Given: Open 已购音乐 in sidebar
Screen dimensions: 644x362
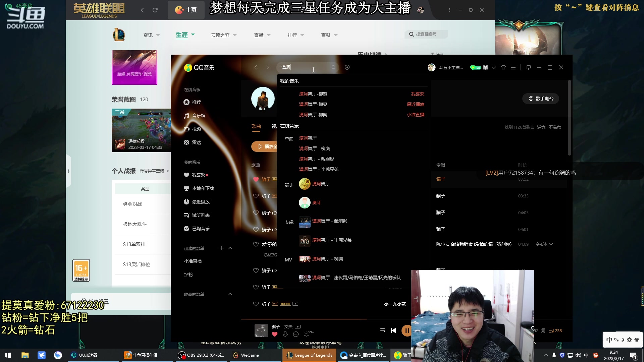Looking at the screenshot, I should tap(197, 229).
